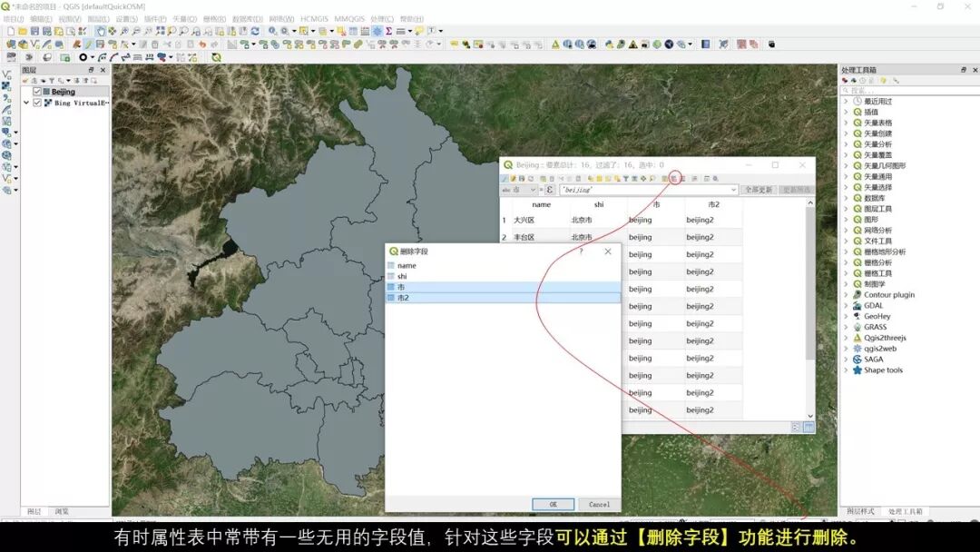Click Add Vector Layer in left toolbar

pyautogui.click(x=7, y=74)
